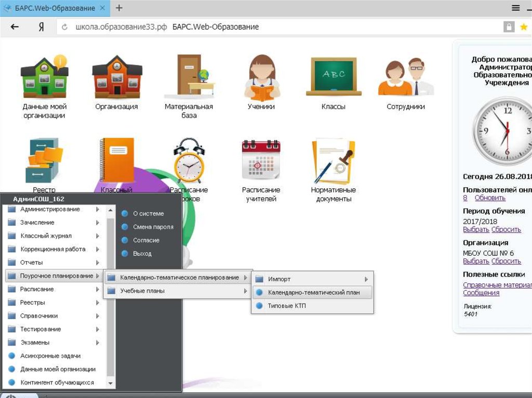Open the Нормативные документы icon
The width and height of the screenshot is (532, 398).
(333, 161)
